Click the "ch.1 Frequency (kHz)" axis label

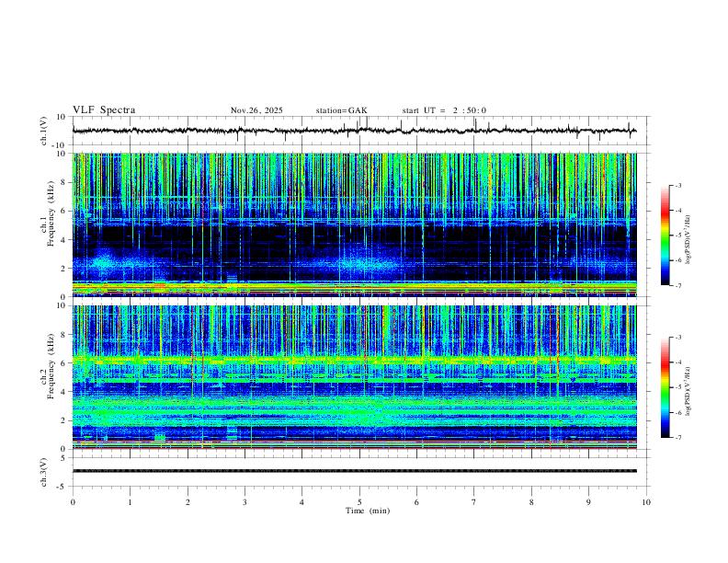click(48, 214)
